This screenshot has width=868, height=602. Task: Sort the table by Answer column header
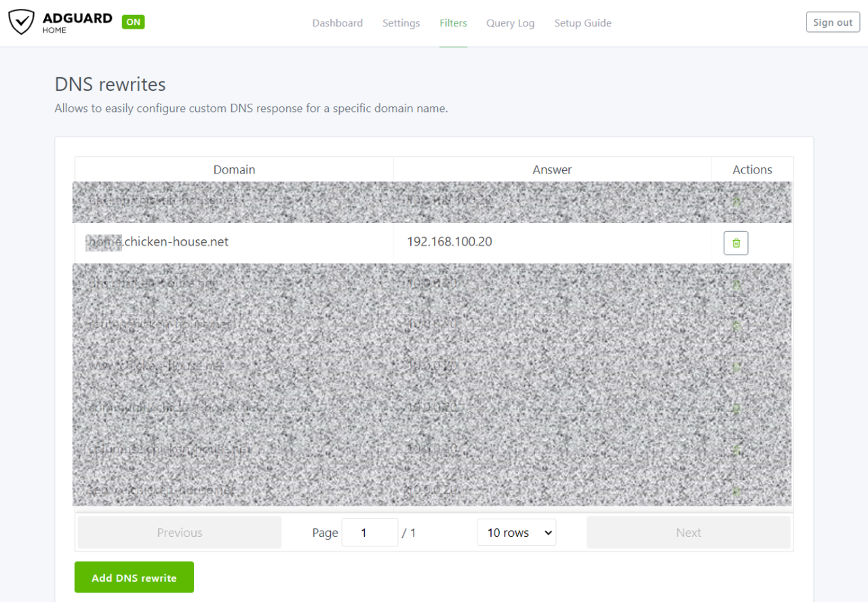tap(552, 169)
